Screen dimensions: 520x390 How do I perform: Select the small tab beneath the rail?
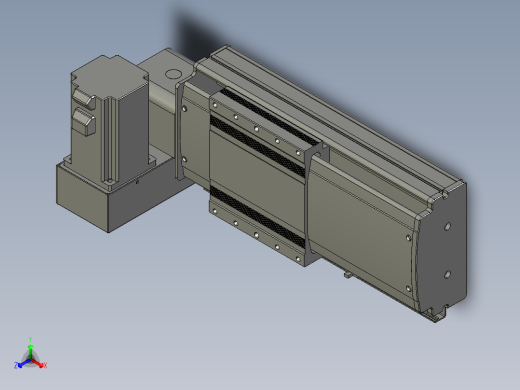pos(348,275)
